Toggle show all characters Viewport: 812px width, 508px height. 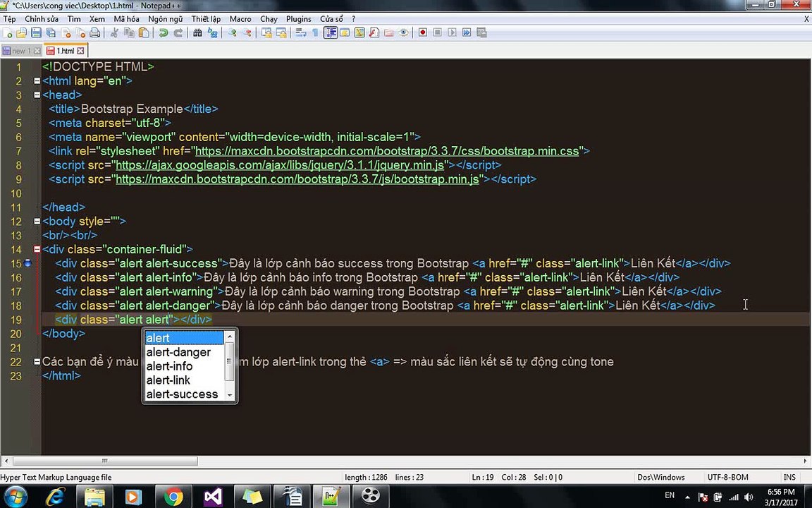[x=315, y=32]
